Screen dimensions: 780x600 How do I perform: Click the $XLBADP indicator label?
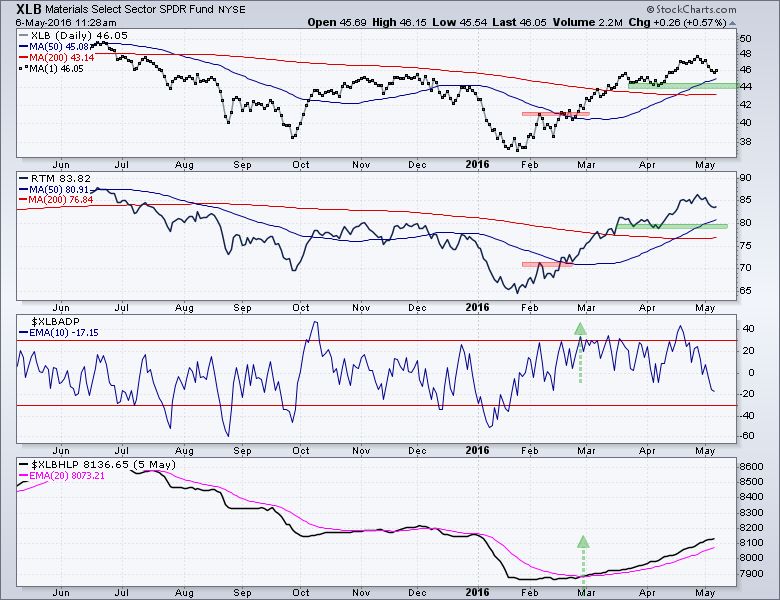[x=55, y=321]
